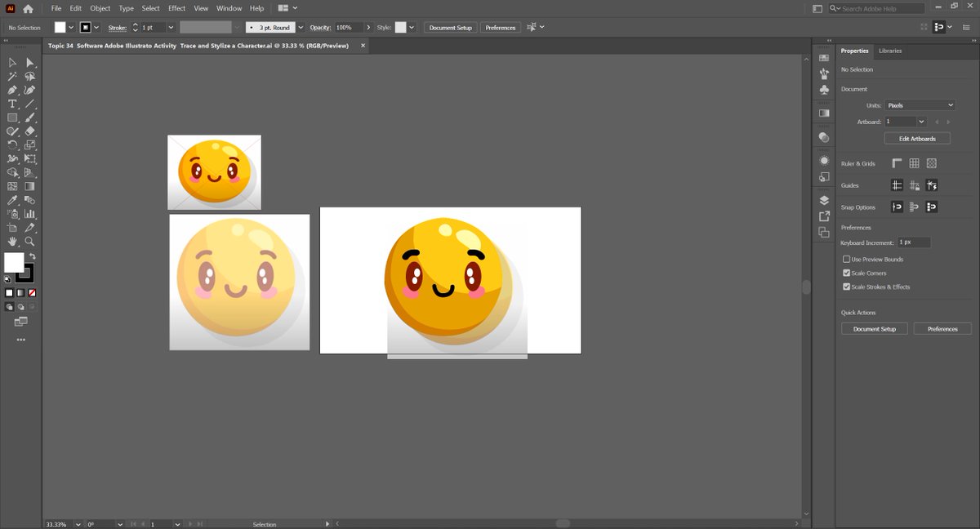Uncheck Scale Strokes & Effects checkbox
This screenshot has width=980, height=529.
pyautogui.click(x=846, y=287)
